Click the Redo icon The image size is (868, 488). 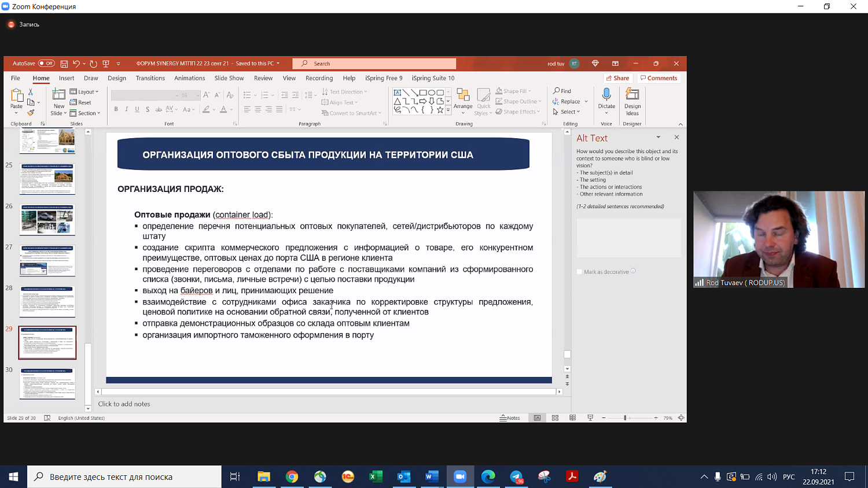pos(93,64)
